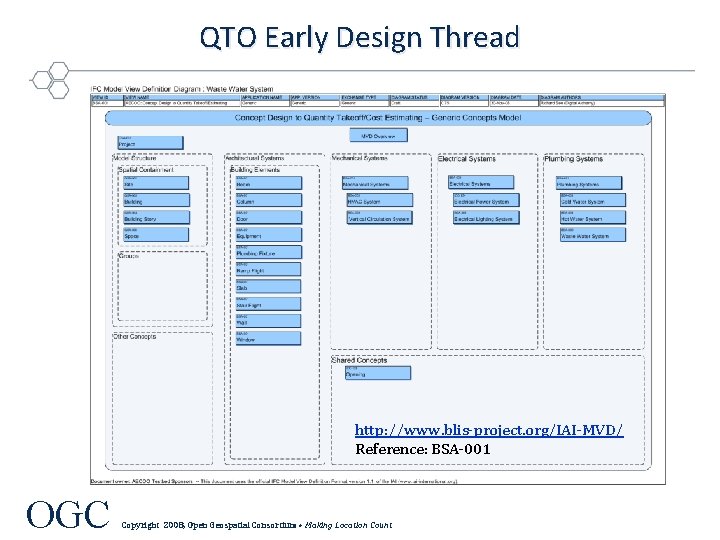Select the Cold Water System box
720x540 pixels.
point(593,200)
